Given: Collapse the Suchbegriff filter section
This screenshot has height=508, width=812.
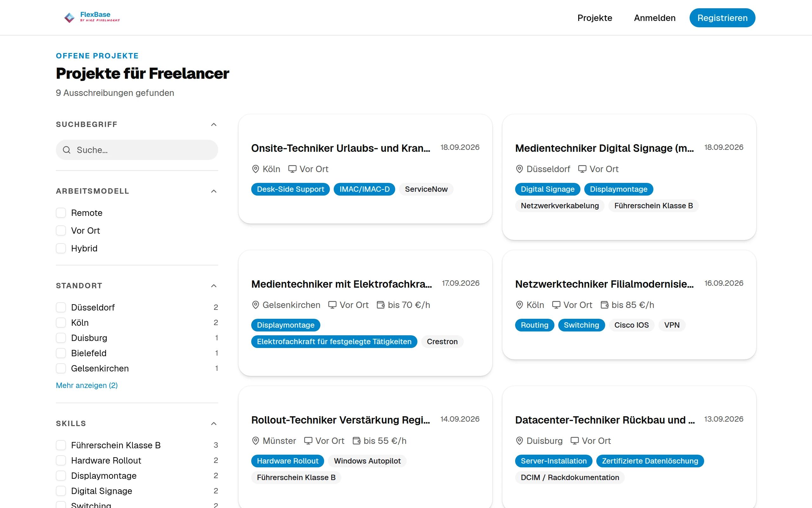Looking at the screenshot, I should [x=214, y=124].
